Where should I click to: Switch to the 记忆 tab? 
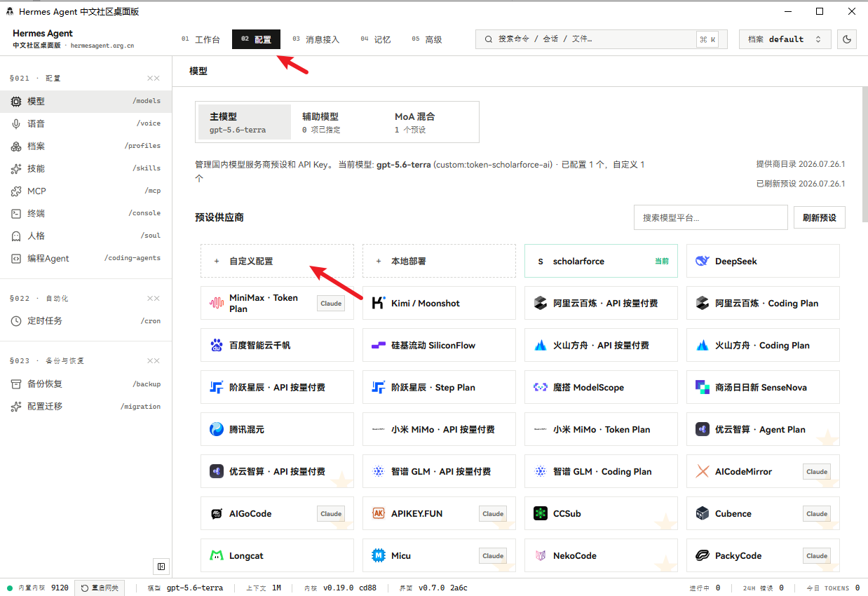(x=376, y=39)
